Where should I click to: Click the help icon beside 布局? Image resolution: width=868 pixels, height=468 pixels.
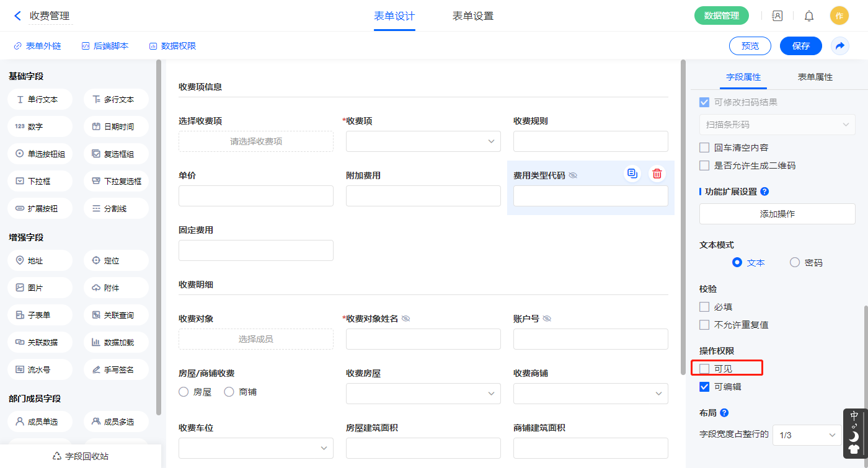click(x=724, y=413)
